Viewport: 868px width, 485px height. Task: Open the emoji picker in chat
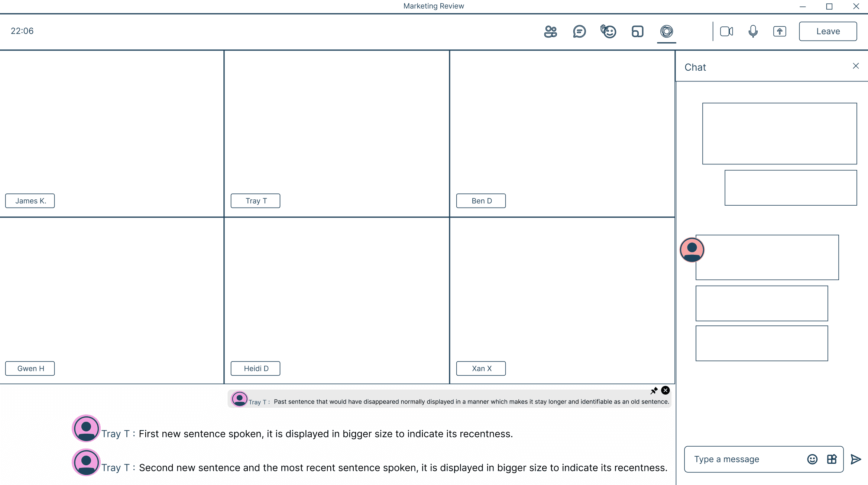pyautogui.click(x=812, y=459)
